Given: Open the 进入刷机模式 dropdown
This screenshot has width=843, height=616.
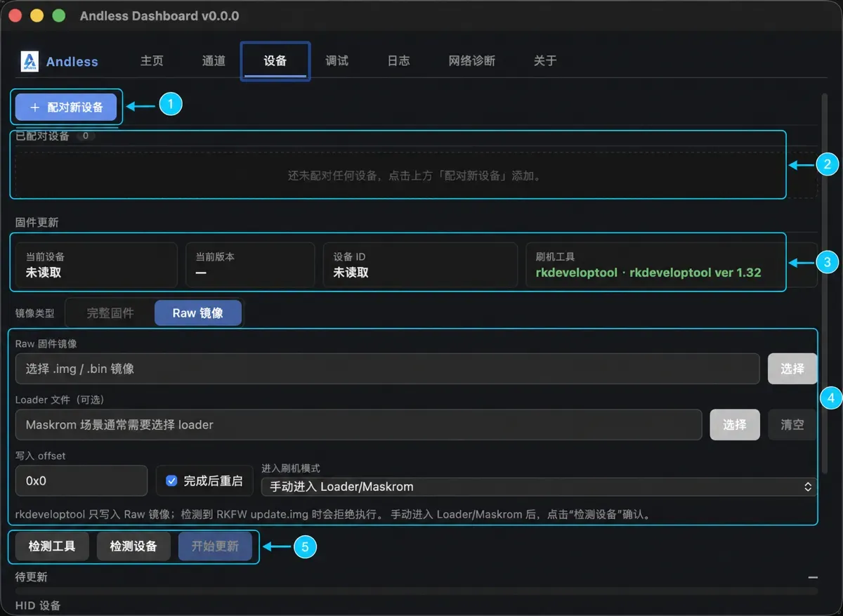Looking at the screenshot, I should coord(538,487).
